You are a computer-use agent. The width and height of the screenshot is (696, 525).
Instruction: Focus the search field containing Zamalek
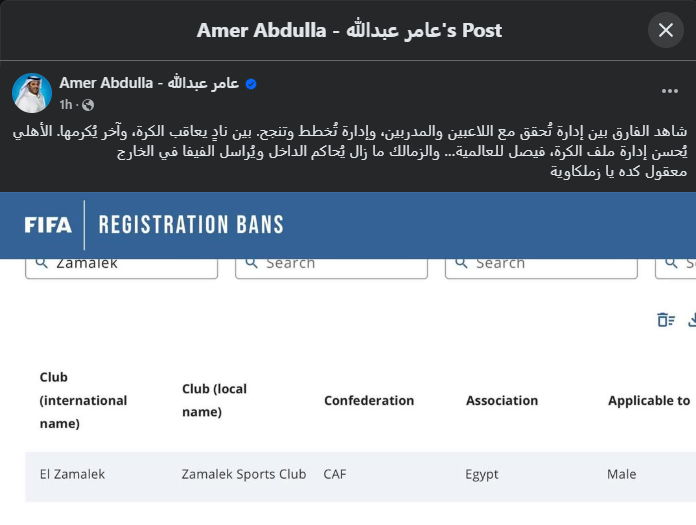[x=130, y=263]
